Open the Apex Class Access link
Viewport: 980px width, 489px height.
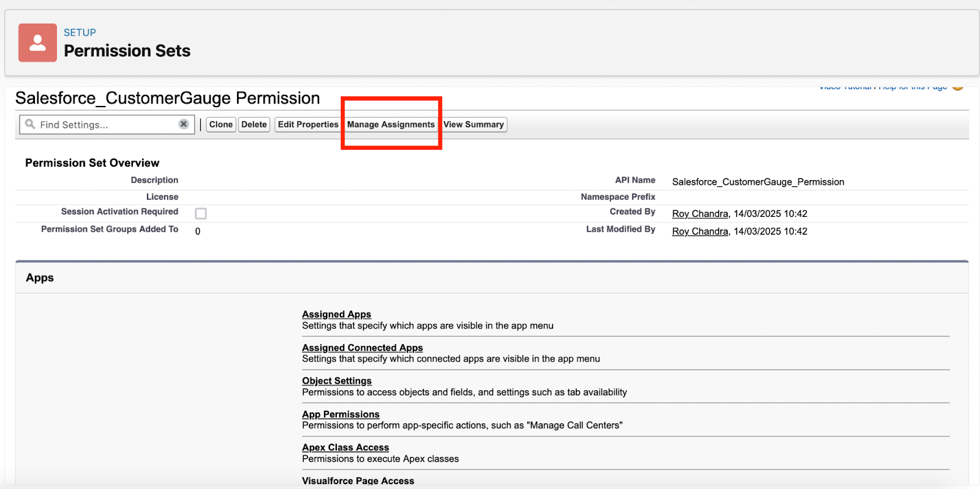point(345,447)
